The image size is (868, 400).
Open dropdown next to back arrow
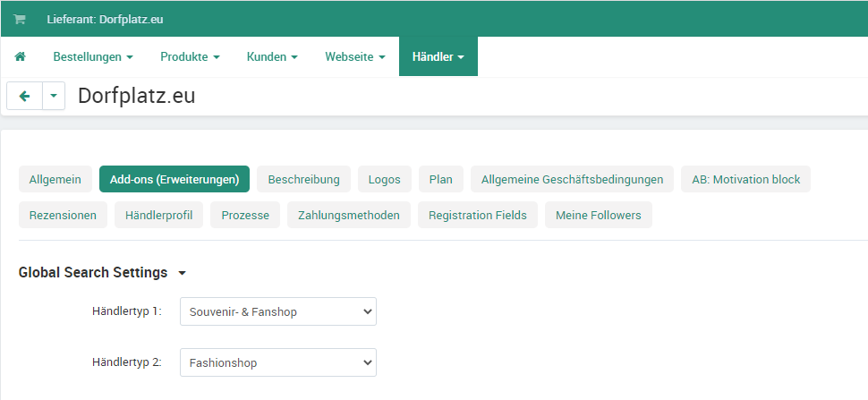(x=54, y=97)
